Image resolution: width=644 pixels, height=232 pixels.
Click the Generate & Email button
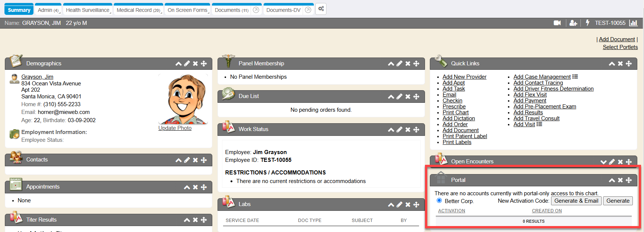(x=576, y=201)
